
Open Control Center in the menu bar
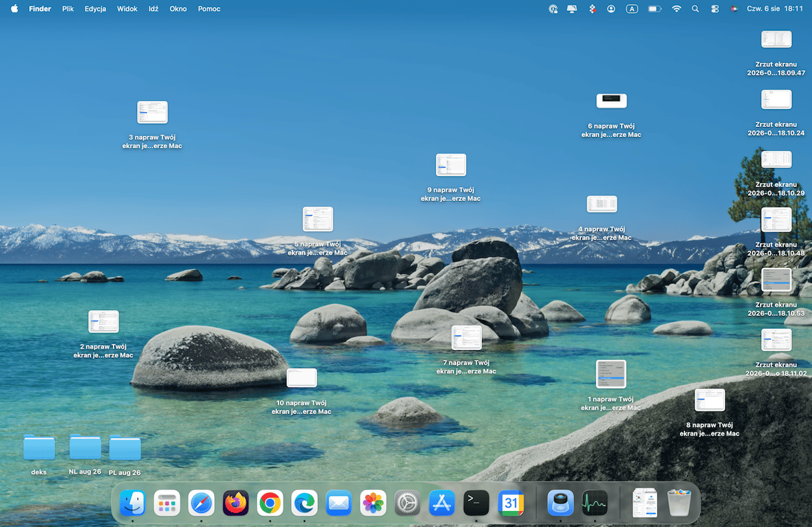[715, 9]
